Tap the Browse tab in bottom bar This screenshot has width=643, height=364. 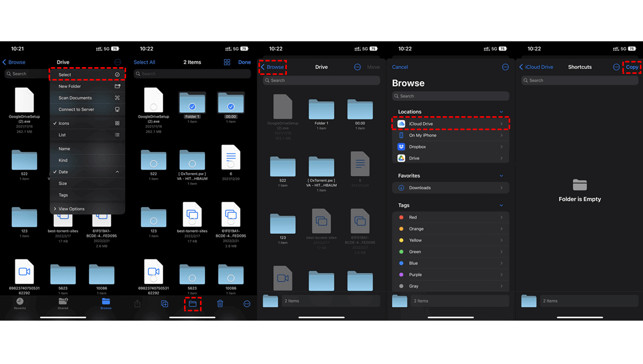tap(106, 304)
